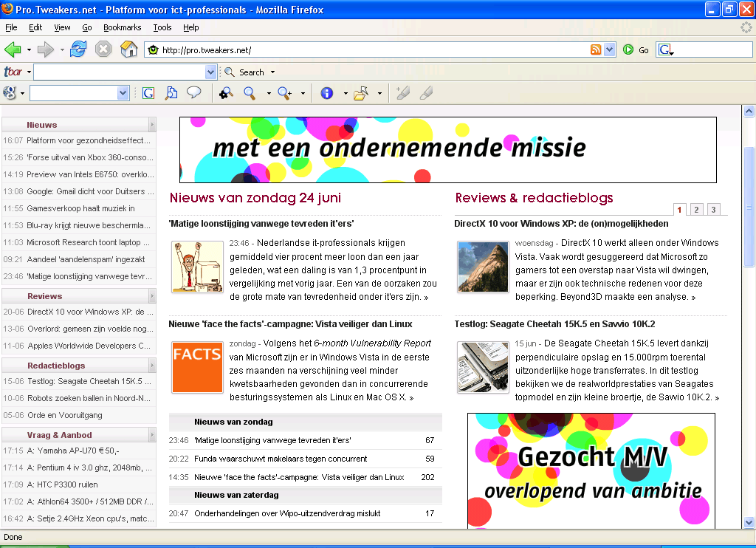756x548 pixels.
Task: Open the Google logo dropdown arrow
Action: pyautogui.click(x=22, y=93)
